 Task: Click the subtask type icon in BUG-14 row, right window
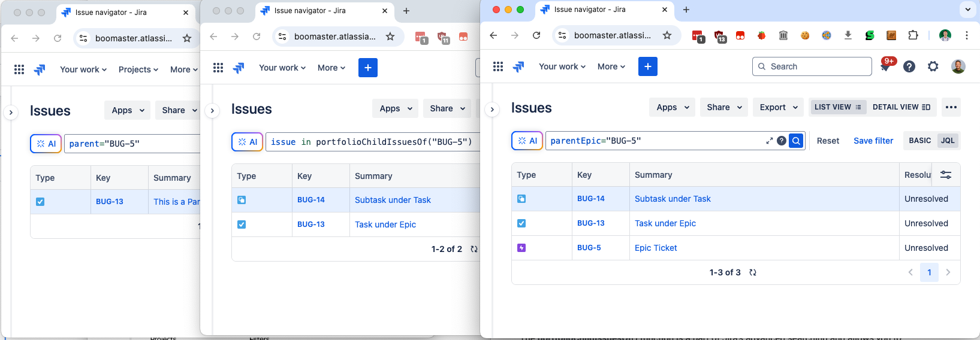521,199
